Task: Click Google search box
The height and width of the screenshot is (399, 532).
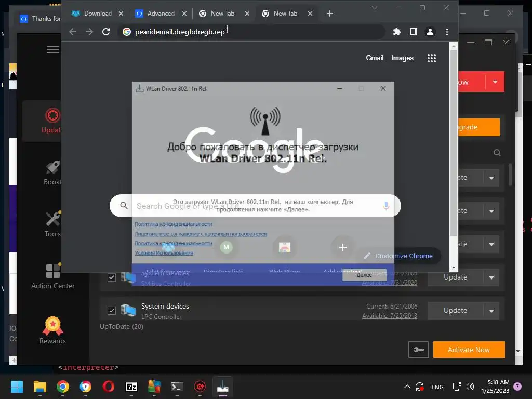Action: [x=255, y=206]
